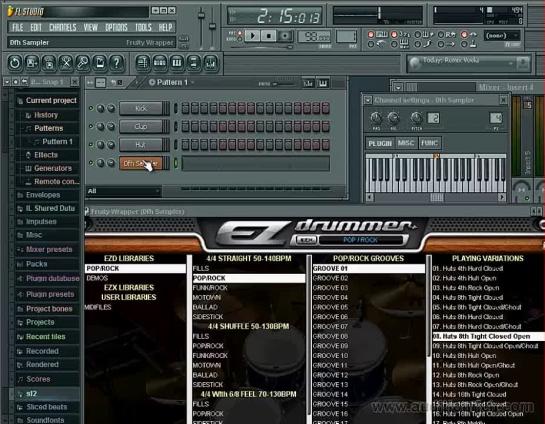Switch to the FUNC tab in Channel settings
The image size is (545, 424).
point(429,143)
